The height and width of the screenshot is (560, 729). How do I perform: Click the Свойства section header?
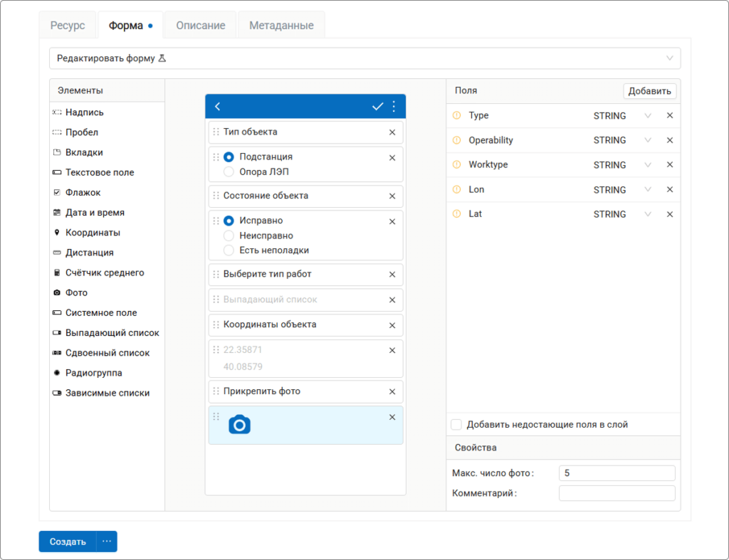tap(564, 448)
